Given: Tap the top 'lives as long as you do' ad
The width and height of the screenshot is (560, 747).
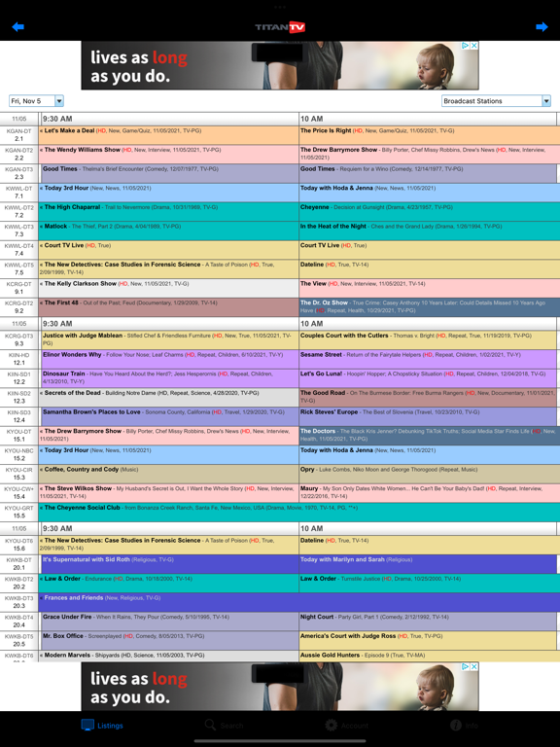Looking at the screenshot, I should (280, 65).
